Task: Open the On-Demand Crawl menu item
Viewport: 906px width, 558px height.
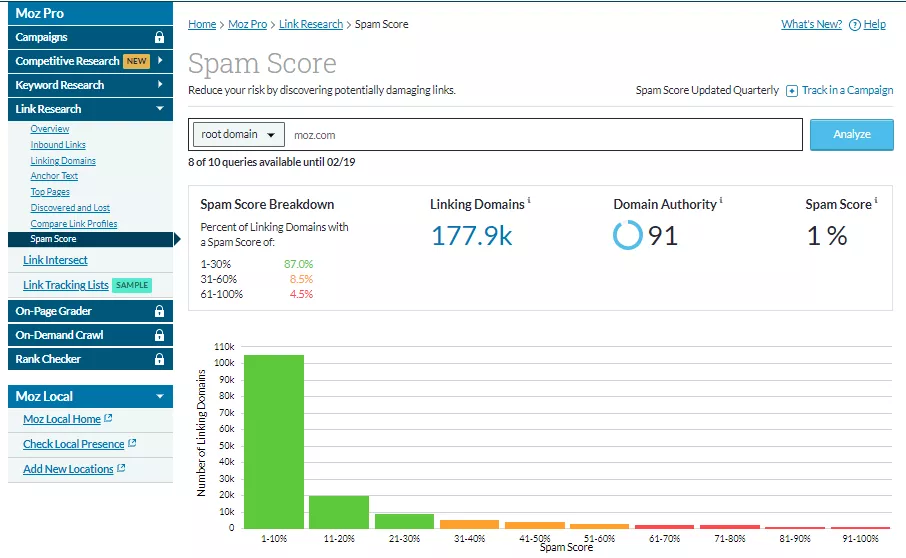Action: (90, 335)
